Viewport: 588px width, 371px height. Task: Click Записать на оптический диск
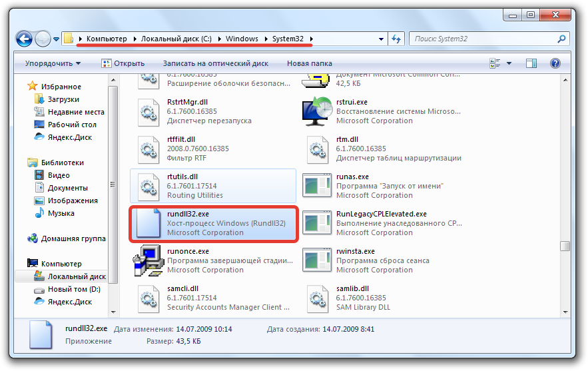(216, 63)
